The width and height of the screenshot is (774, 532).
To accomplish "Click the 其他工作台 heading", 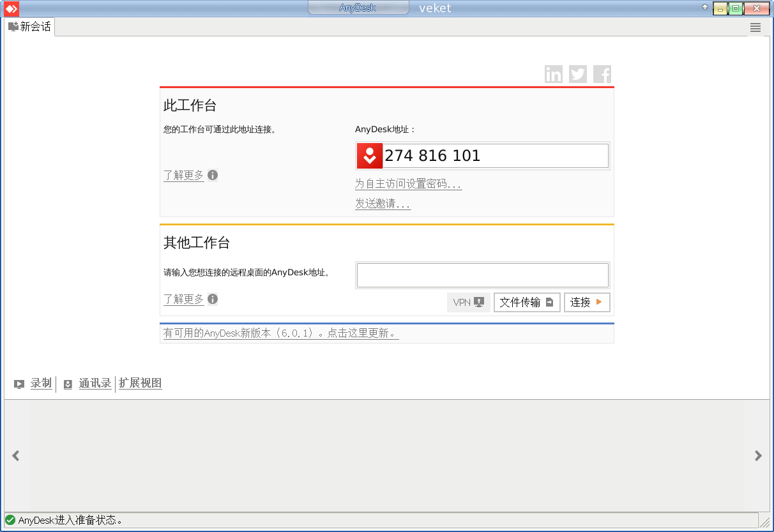I will [x=197, y=243].
